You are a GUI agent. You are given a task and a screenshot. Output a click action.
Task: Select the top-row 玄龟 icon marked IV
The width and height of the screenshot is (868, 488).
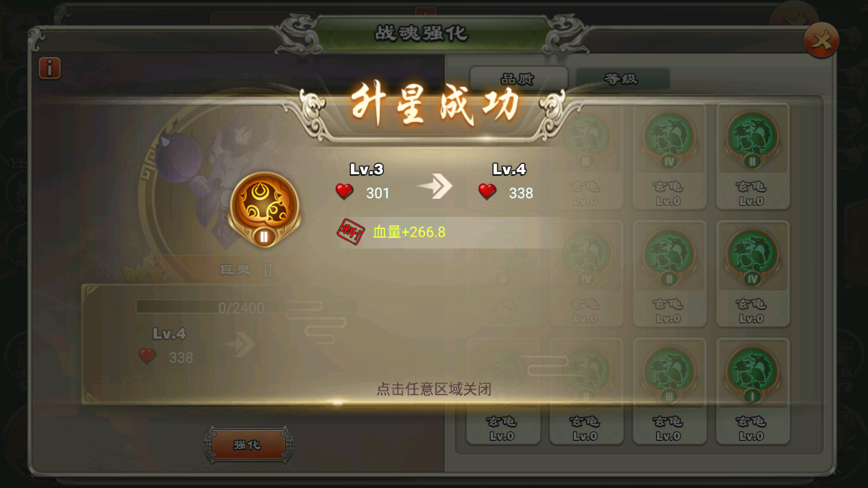click(668, 140)
